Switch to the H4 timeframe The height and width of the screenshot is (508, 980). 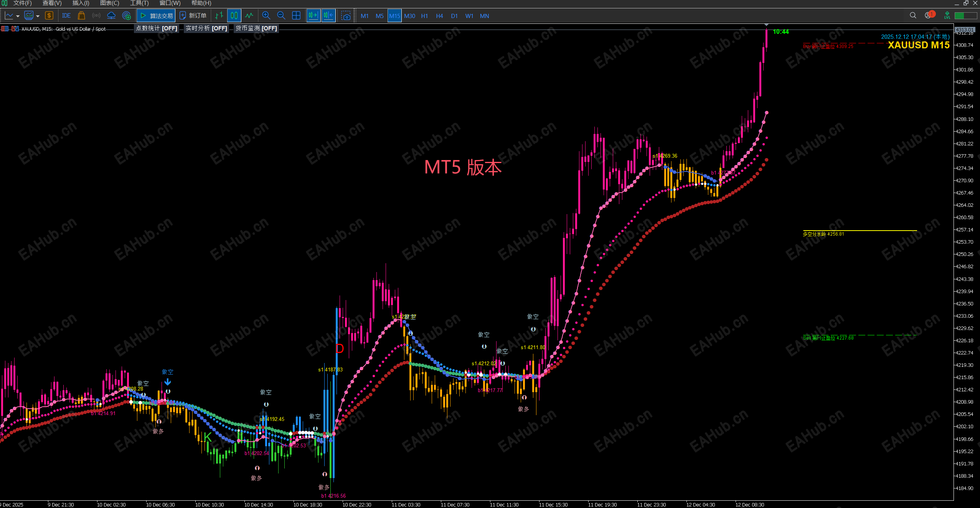point(439,16)
